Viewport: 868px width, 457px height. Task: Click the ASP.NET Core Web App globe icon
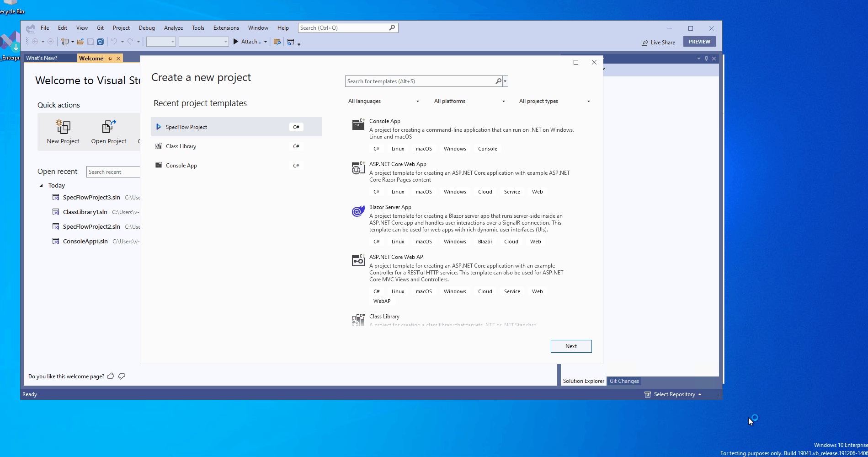coord(358,168)
